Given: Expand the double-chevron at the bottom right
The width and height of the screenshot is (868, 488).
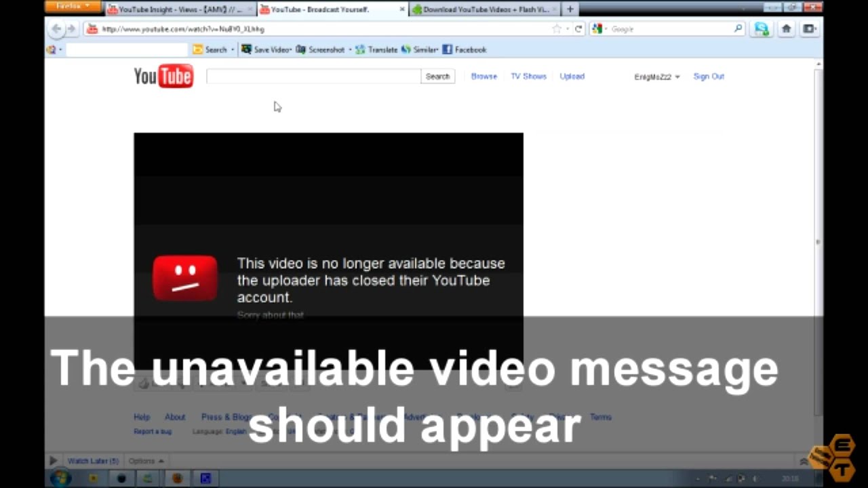Looking at the screenshot, I should pos(804,462).
